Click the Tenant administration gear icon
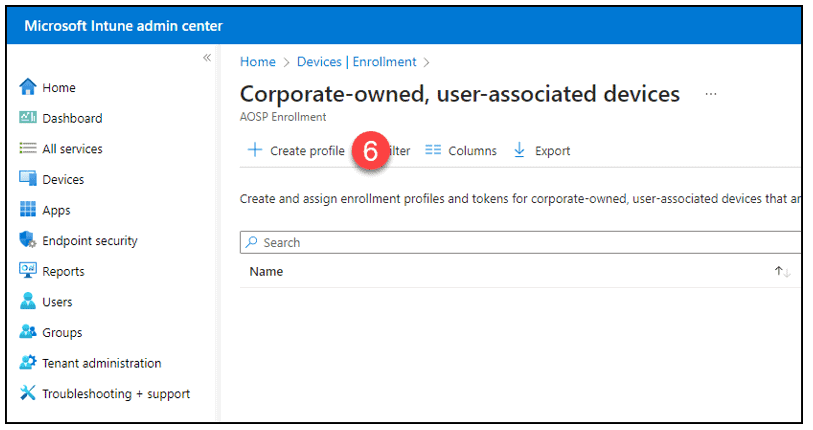 (27, 363)
